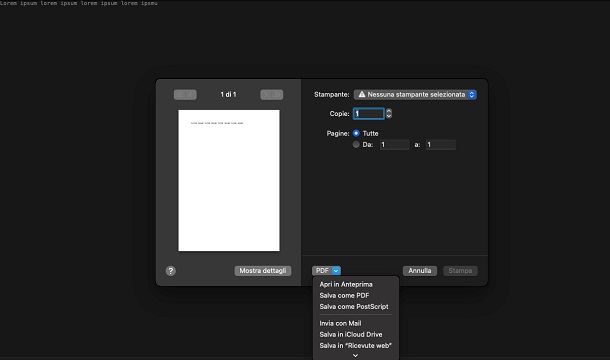Toggle the PDF dropdown arrow

point(336,271)
